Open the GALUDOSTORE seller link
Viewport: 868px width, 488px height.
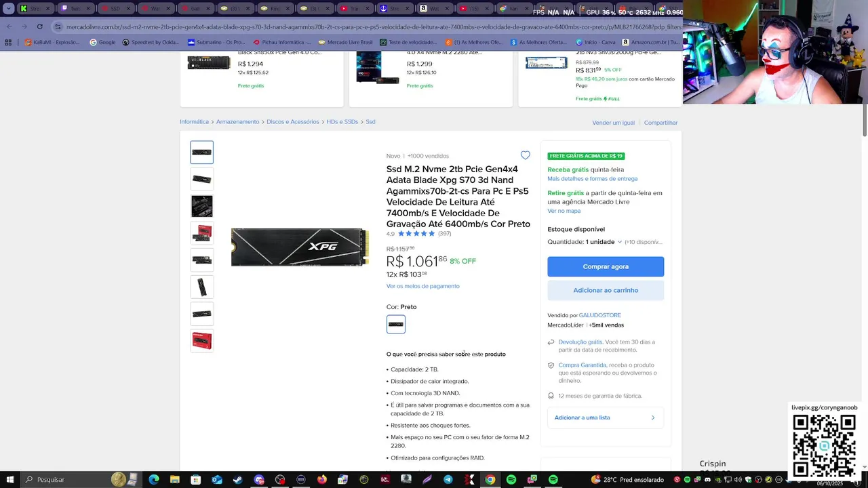click(x=599, y=315)
